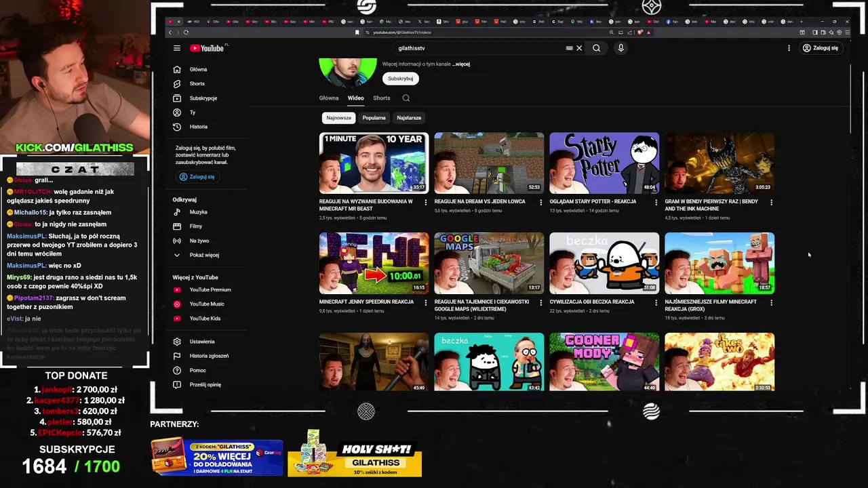Open the Google Maps ciekawostki thumbnail
The image size is (868, 488).
pos(489,263)
